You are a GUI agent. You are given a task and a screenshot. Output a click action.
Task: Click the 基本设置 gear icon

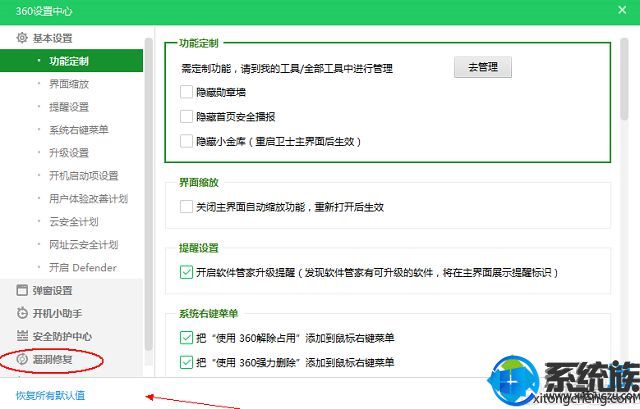[x=22, y=38]
